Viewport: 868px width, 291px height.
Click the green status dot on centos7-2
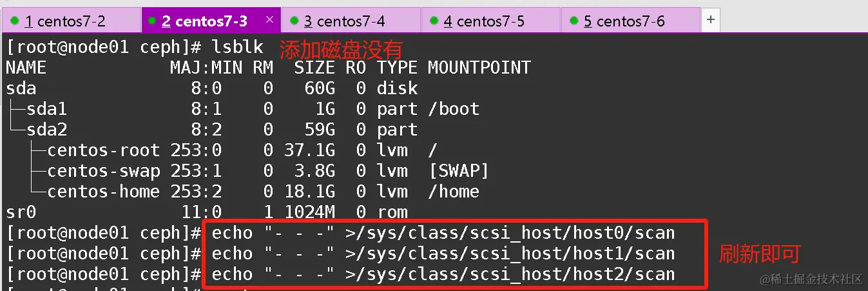(x=14, y=21)
